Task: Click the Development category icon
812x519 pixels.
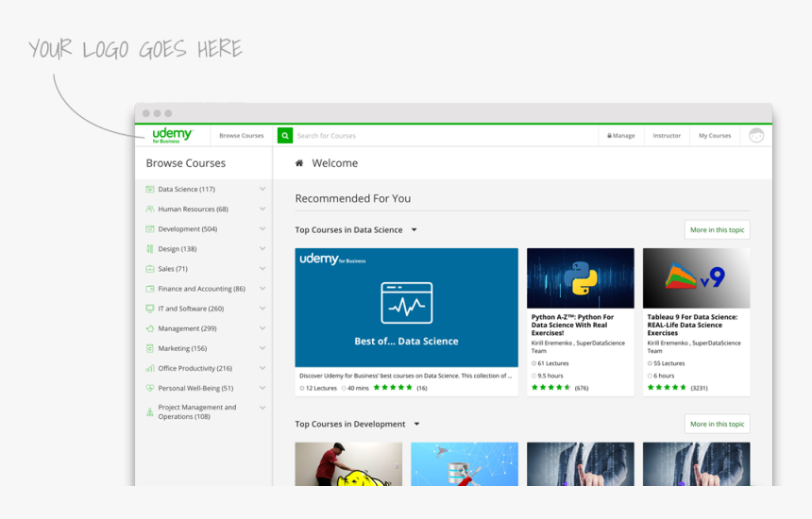Action: click(150, 228)
